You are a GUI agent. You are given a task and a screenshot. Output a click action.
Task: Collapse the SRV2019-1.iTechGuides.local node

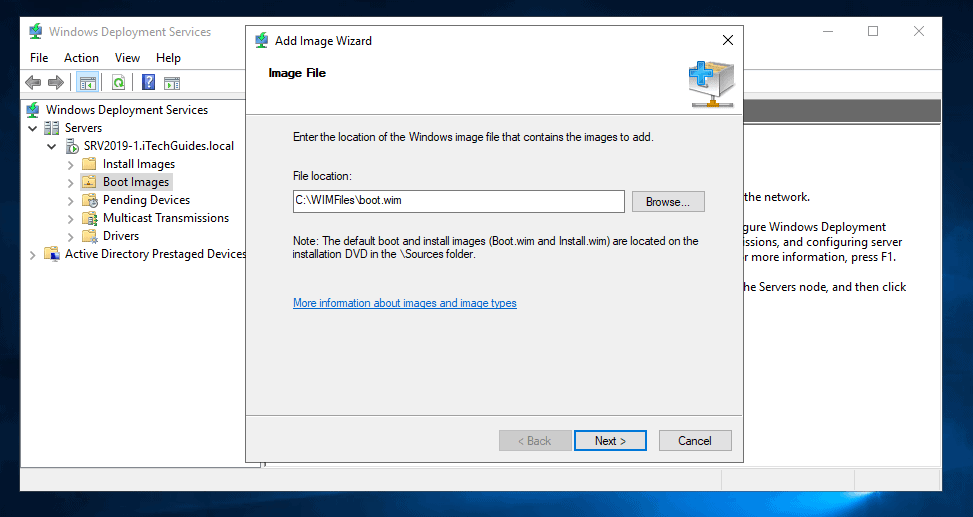tap(52, 146)
